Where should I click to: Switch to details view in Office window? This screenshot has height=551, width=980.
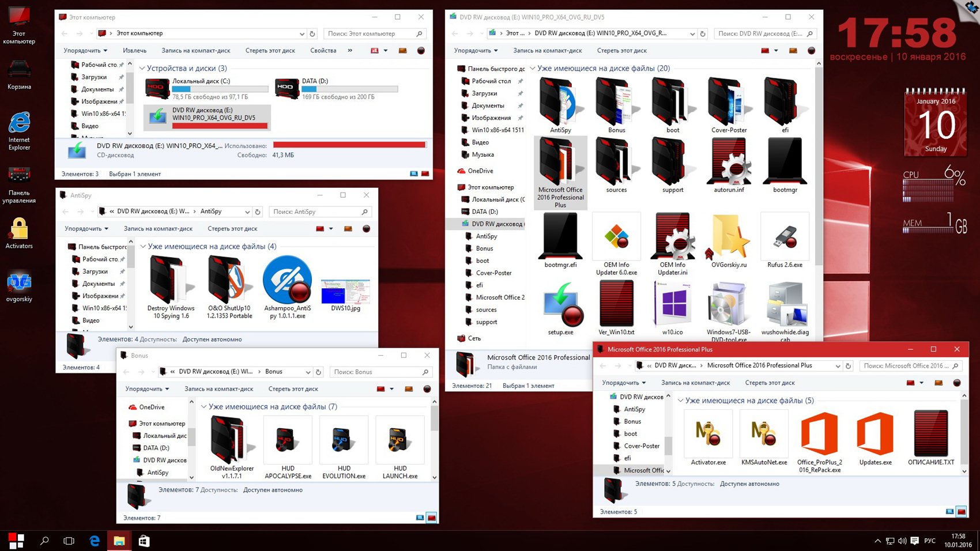pyautogui.click(x=949, y=511)
